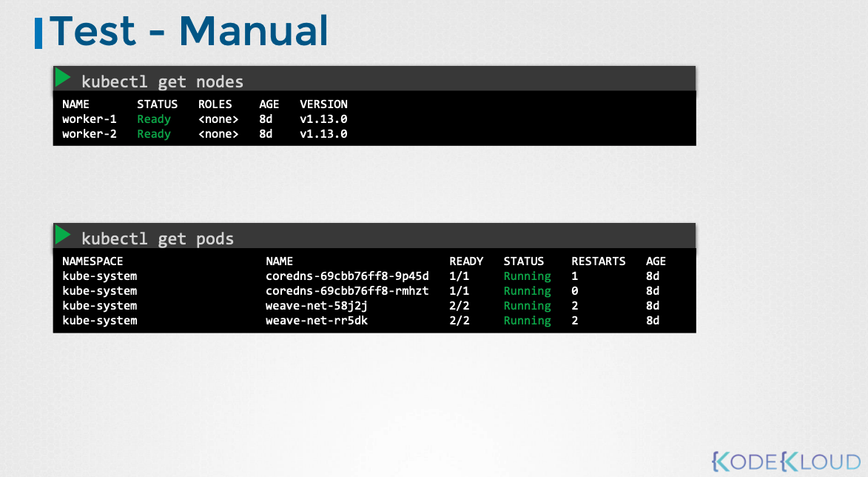Click restarts count 0 for coredns-69cbb76ff8-rmhzt

[575, 291]
